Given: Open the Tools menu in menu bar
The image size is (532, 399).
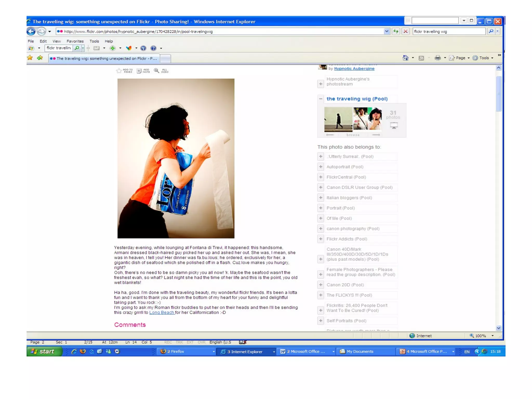Looking at the screenshot, I should pos(94,41).
